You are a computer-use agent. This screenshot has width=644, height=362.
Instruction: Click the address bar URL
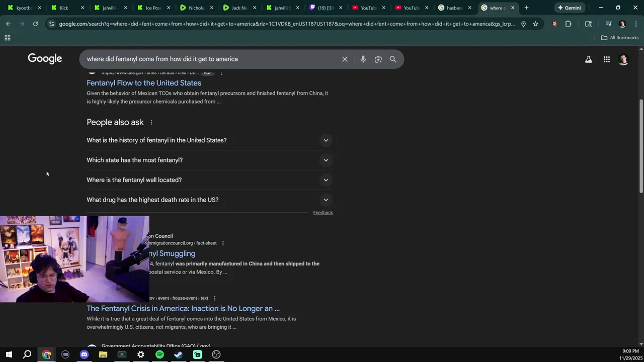pyautogui.click(x=287, y=24)
